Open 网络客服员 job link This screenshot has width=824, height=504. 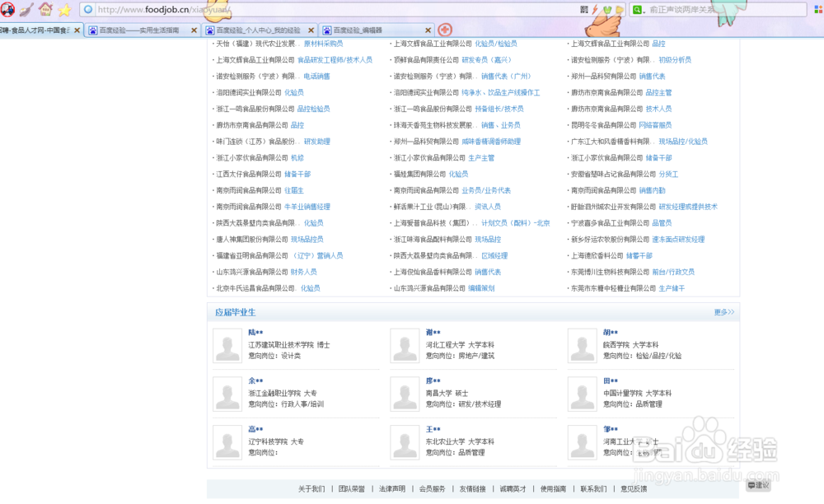pos(655,125)
